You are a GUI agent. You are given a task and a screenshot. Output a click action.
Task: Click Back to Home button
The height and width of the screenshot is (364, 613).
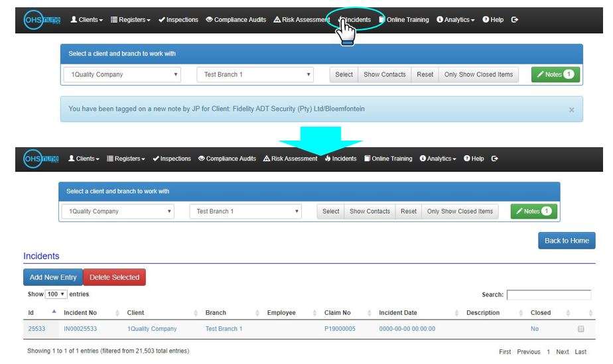click(567, 241)
